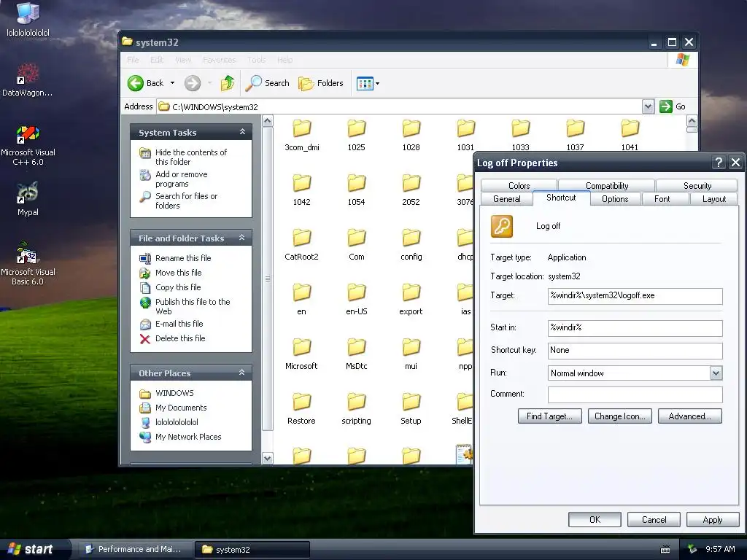Click the Shortcut key field
747x560 pixels.
tap(635, 351)
